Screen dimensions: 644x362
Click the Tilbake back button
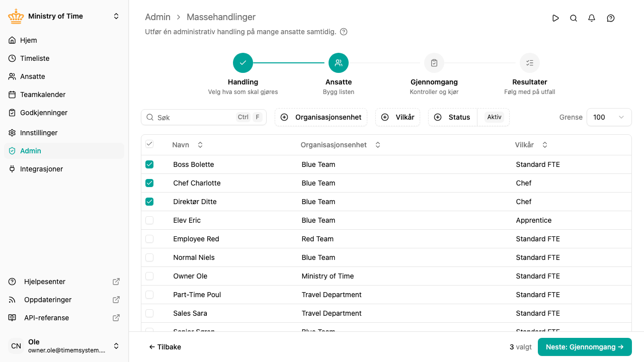[x=165, y=347]
